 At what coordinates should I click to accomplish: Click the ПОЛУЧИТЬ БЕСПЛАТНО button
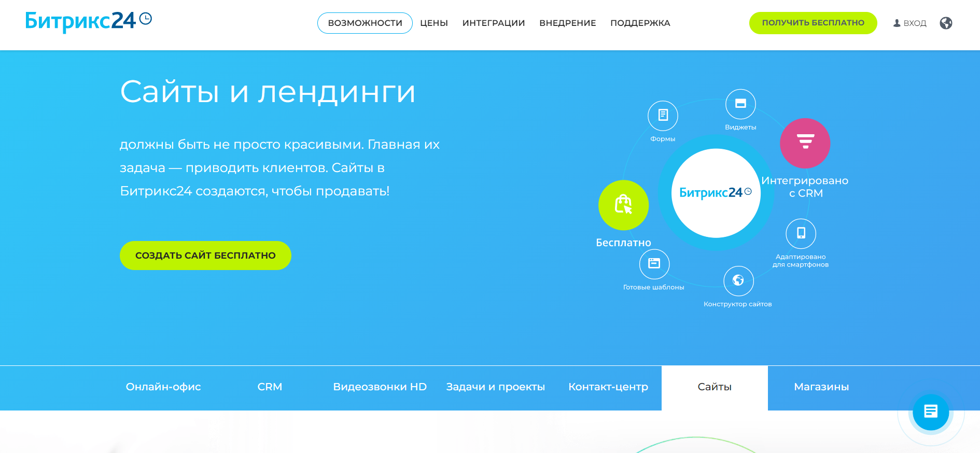[x=813, y=23]
